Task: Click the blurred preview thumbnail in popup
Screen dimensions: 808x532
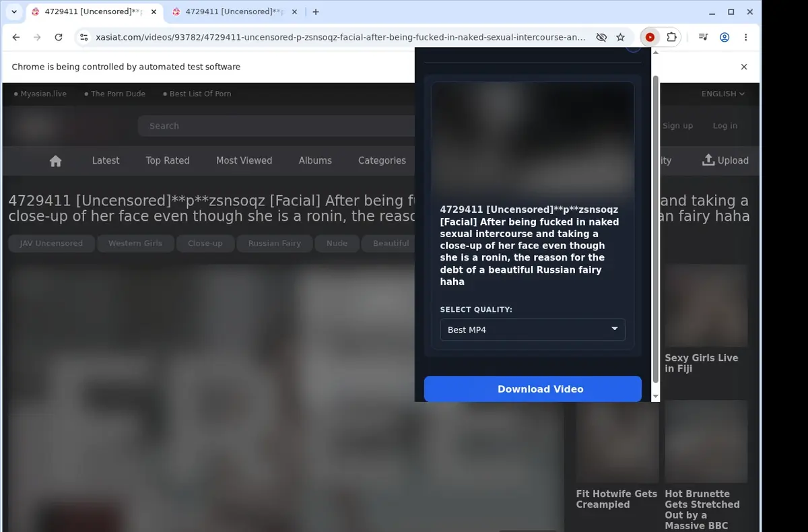Action: pyautogui.click(x=533, y=140)
